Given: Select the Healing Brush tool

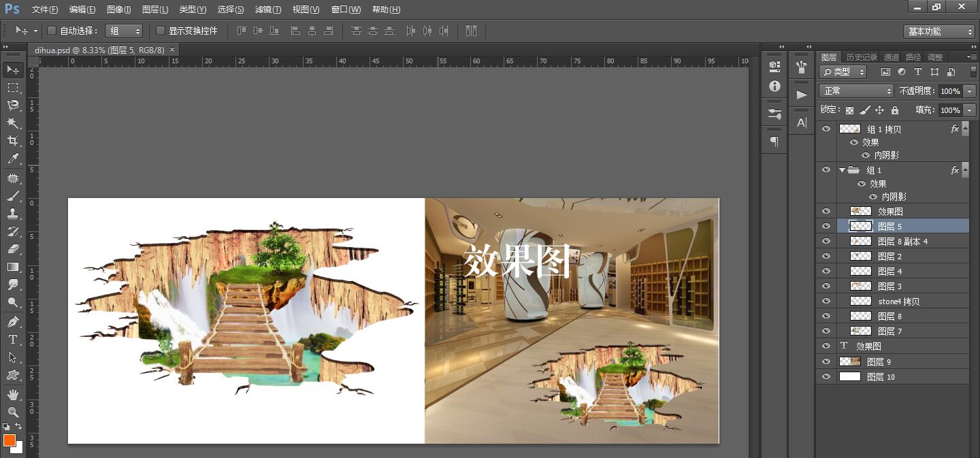Looking at the screenshot, I should click(13, 178).
